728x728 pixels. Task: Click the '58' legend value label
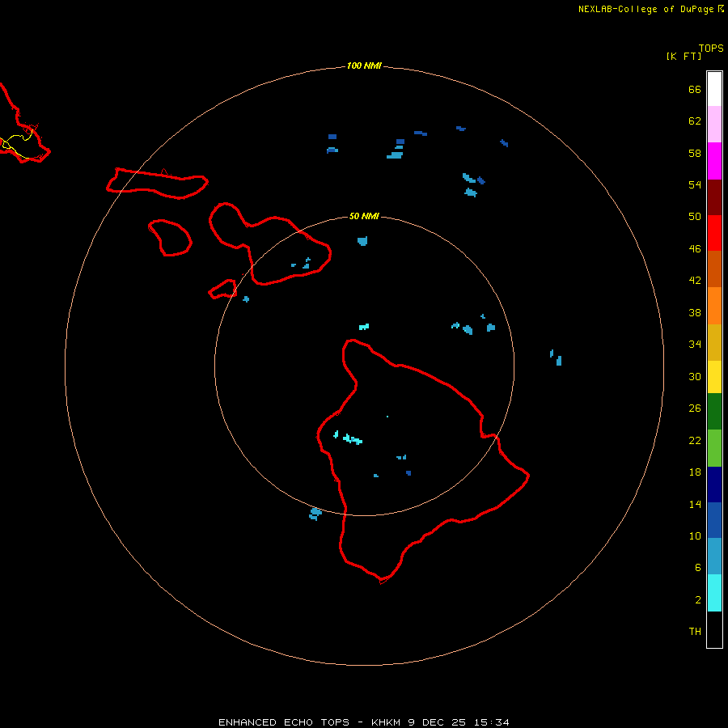point(695,153)
